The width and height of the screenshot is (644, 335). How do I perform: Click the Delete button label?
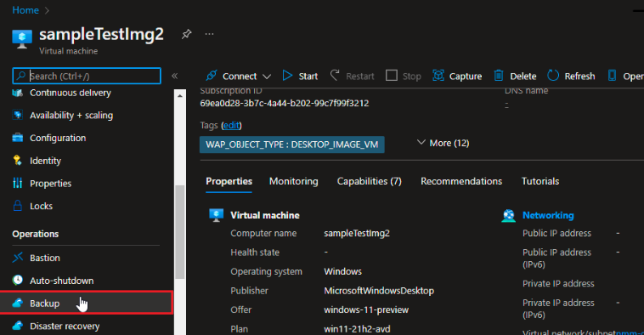(523, 76)
